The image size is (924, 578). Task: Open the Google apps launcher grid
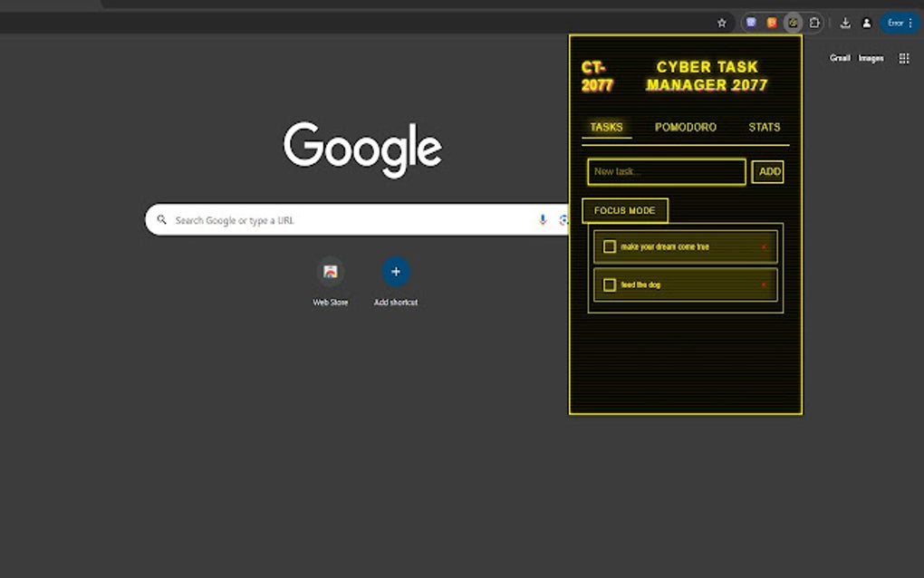tap(904, 57)
